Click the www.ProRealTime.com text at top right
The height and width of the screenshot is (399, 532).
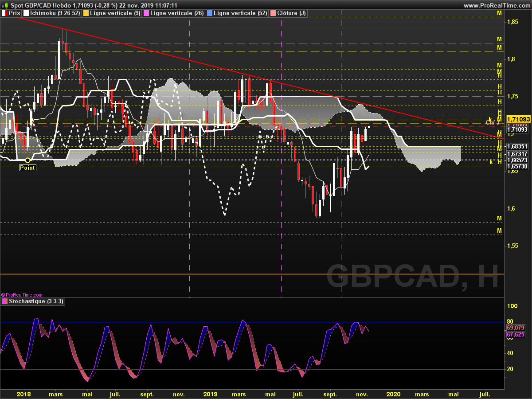[x=497, y=5]
